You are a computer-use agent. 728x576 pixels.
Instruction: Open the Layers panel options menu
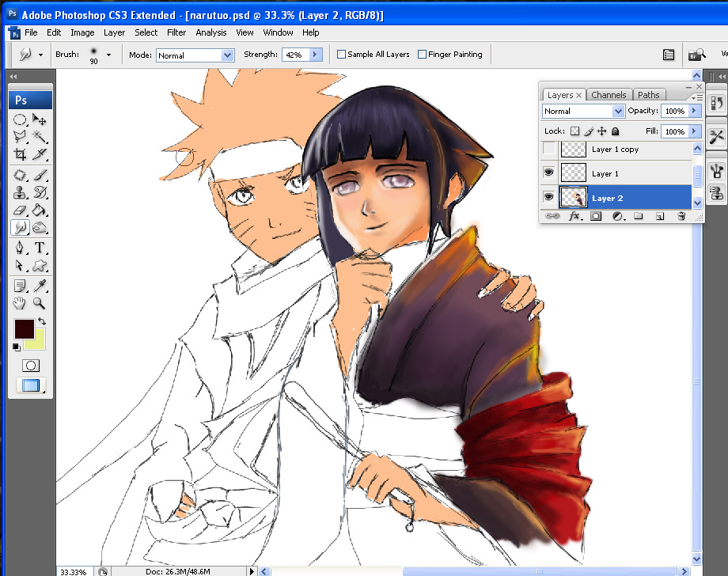point(697,97)
